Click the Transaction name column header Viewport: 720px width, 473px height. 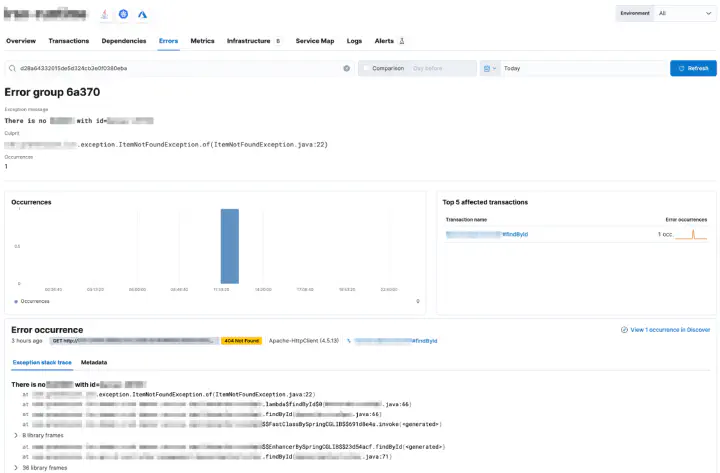point(466,220)
